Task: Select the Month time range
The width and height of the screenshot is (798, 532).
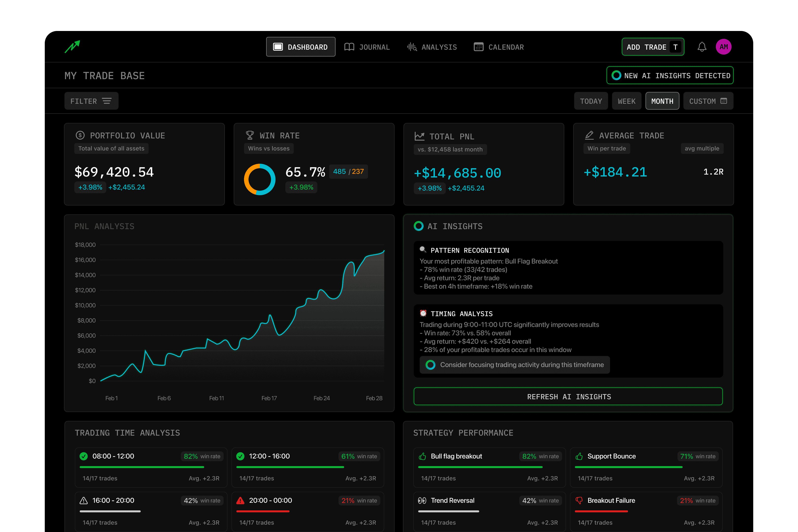Action: coord(662,101)
